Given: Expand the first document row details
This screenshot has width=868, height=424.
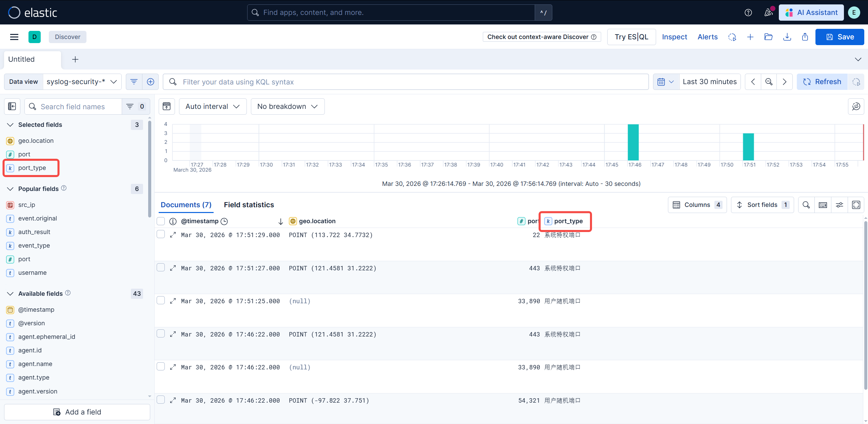Looking at the screenshot, I should (173, 235).
